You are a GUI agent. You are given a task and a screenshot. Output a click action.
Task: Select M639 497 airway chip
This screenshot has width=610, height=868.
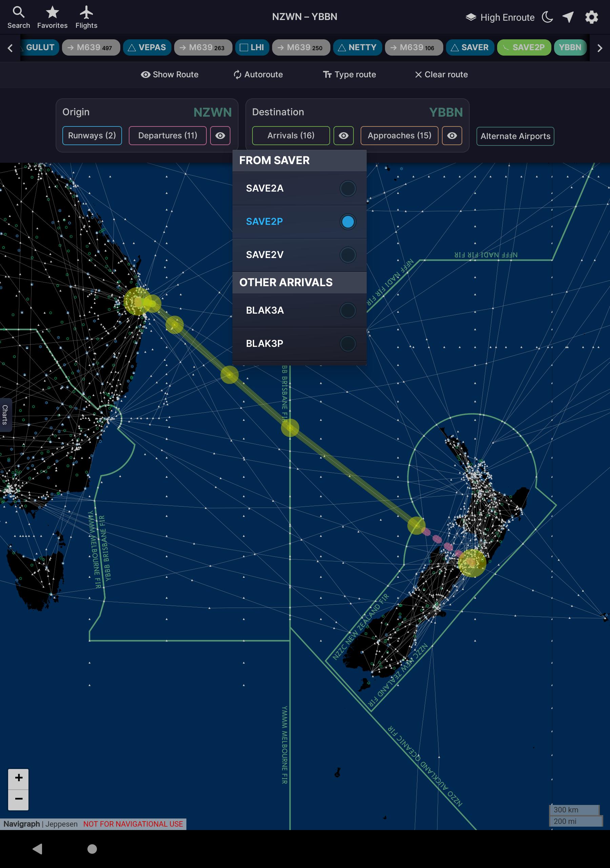coord(91,47)
